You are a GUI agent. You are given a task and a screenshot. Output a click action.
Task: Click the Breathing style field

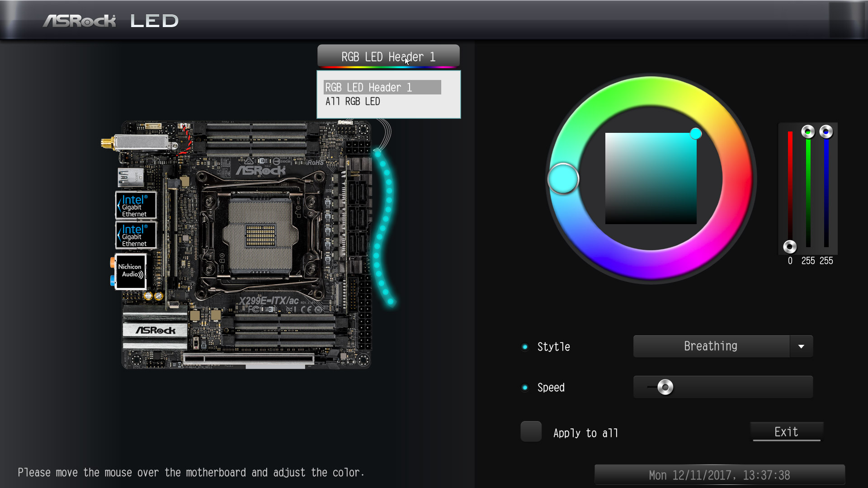point(711,347)
